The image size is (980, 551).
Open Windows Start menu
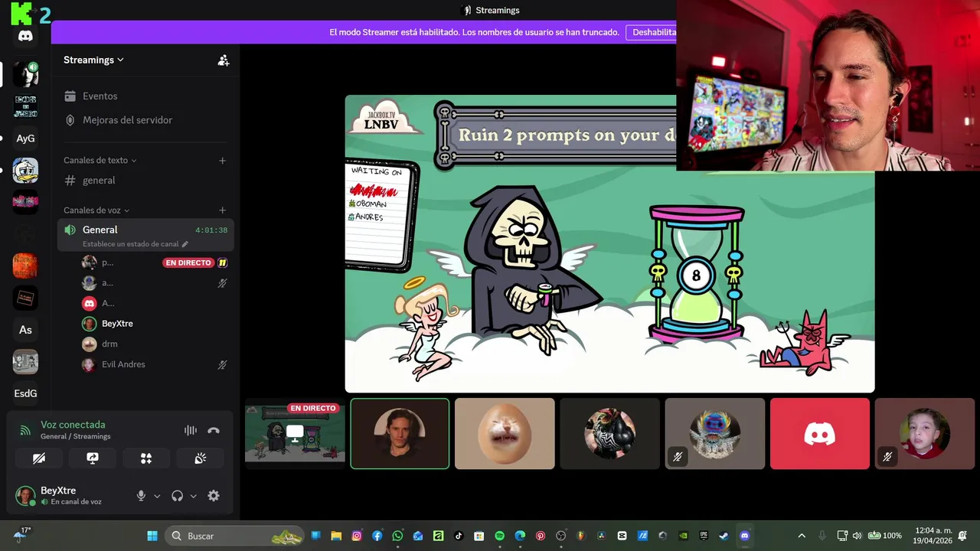[x=152, y=536]
